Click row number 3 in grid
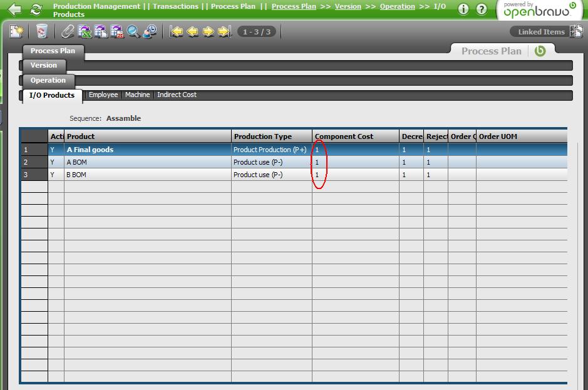 click(x=34, y=175)
